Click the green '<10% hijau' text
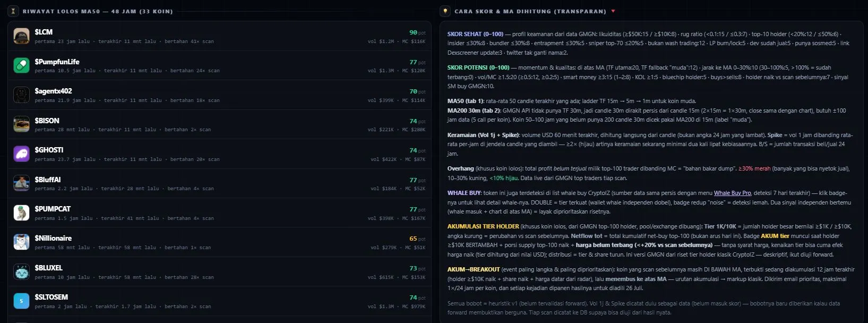This screenshot has height=323, width=868. (x=505, y=178)
